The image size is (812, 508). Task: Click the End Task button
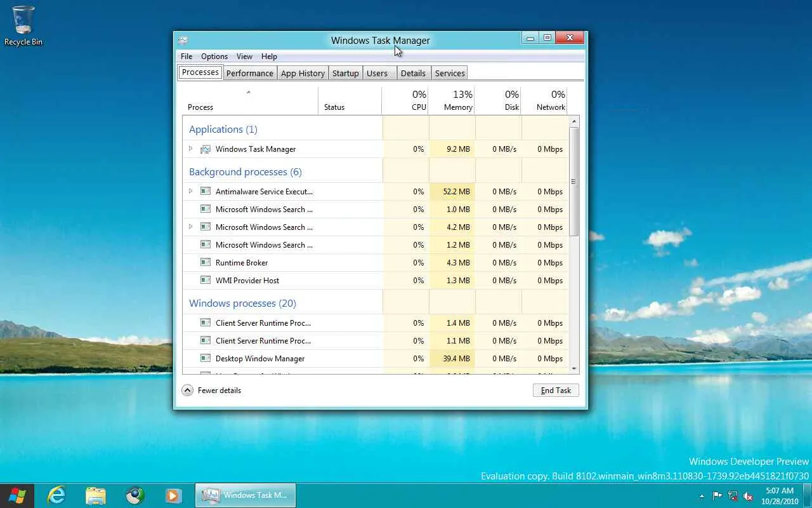pyautogui.click(x=556, y=391)
